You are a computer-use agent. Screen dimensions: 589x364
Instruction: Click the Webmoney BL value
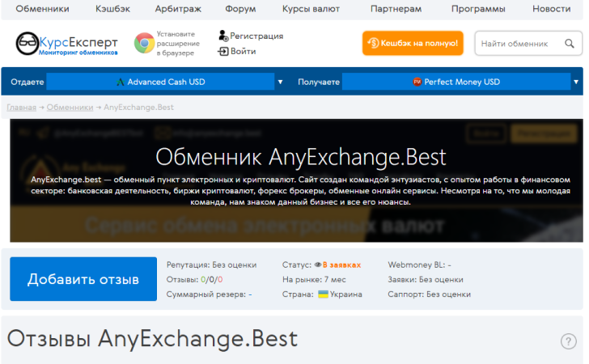pyautogui.click(x=449, y=265)
